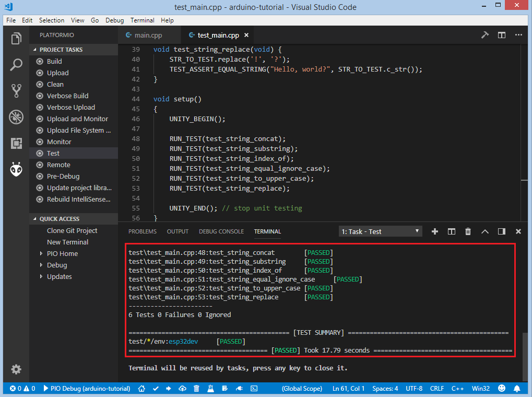The image size is (532, 397).
Task: Split the terminal panel
Action: point(451,231)
